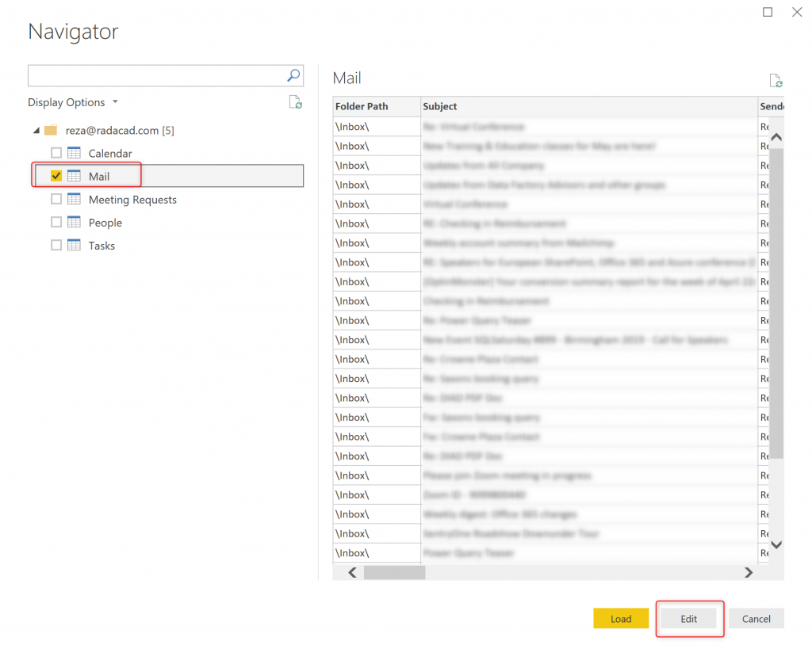This screenshot has width=812, height=645.
Task: Check the Calendar checkbox
Action: point(56,153)
